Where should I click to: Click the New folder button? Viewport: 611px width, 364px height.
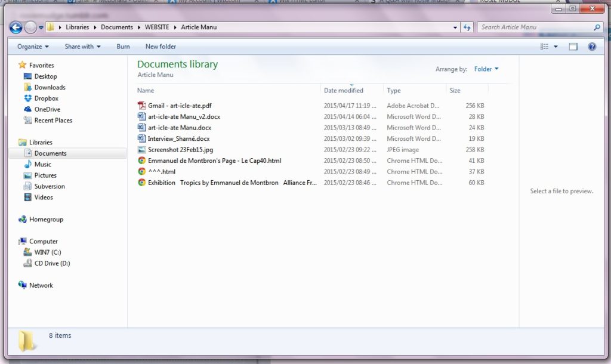click(x=161, y=47)
